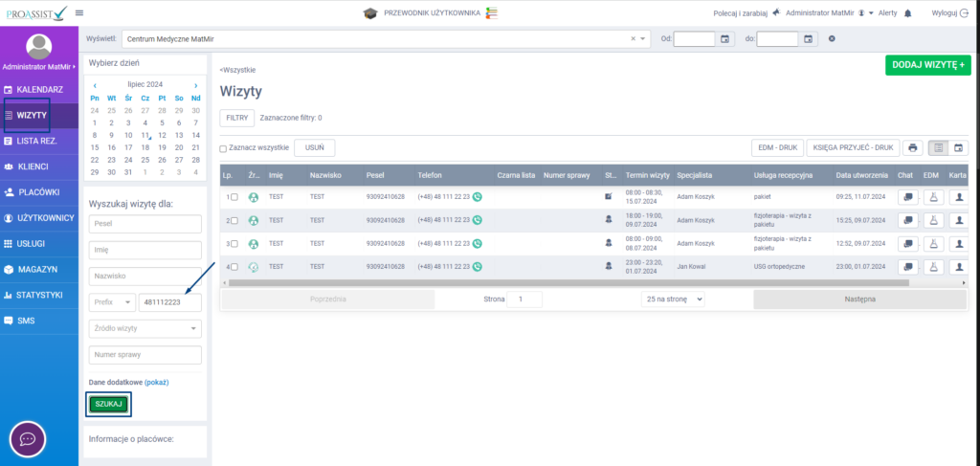Open EDM flask icon in second row
980x466 pixels.
pyautogui.click(x=932, y=220)
